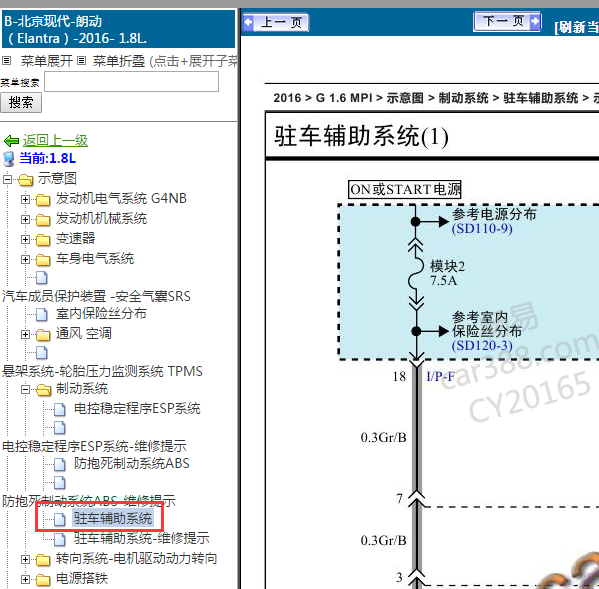Click the 搜索 search button

tap(21, 102)
